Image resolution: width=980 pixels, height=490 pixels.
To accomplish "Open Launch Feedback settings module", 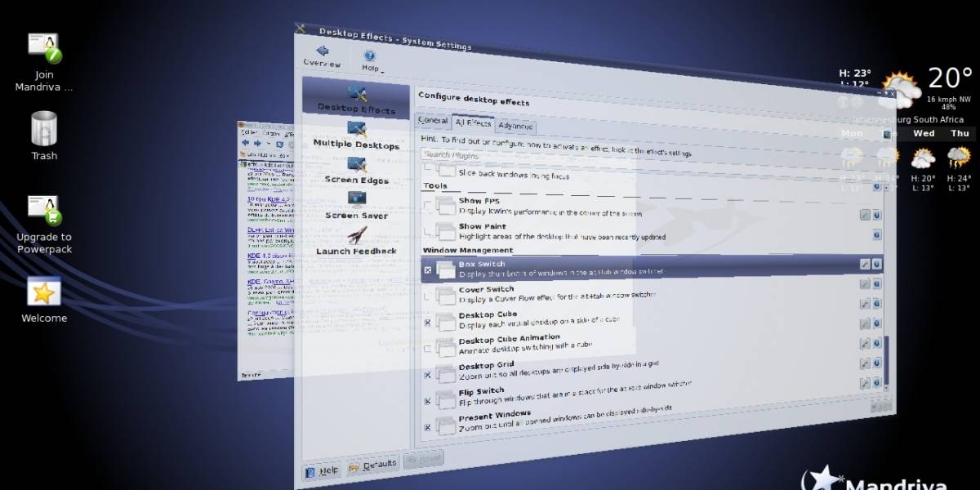I will pyautogui.click(x=356, y=242).
